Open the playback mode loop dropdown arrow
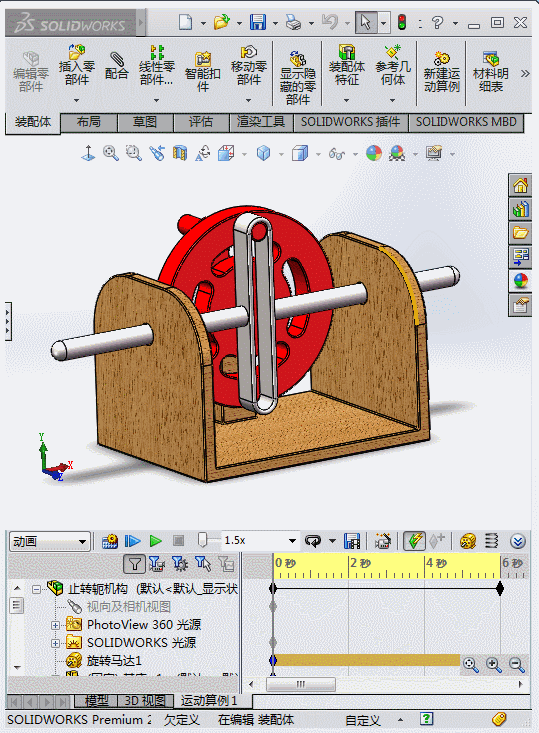 point(332,541)
